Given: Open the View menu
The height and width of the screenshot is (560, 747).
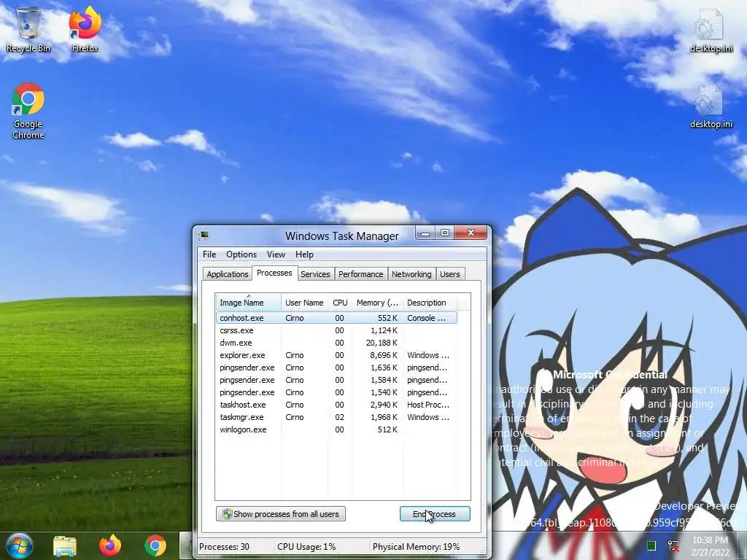Looking at the screenshot, I should click(276, 254).
